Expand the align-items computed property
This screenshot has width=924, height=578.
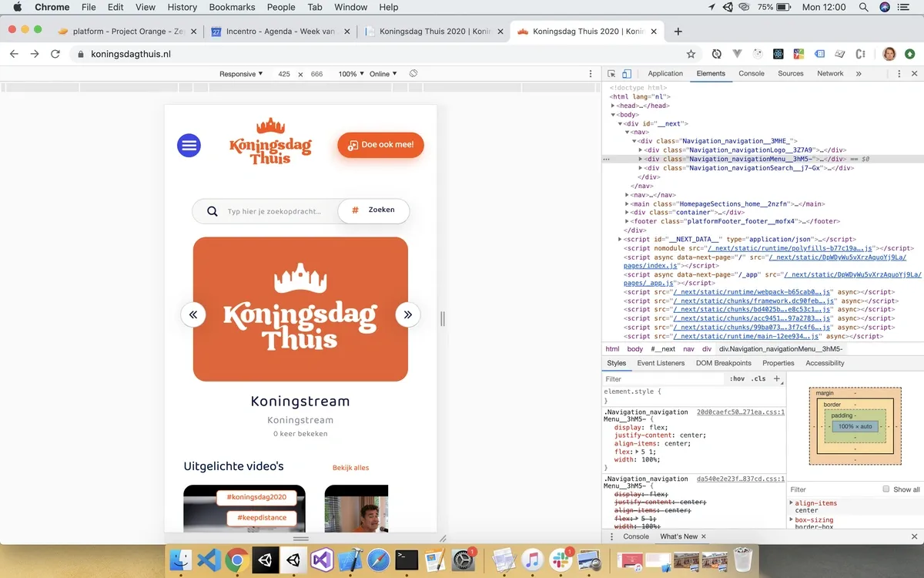point(792,503)
